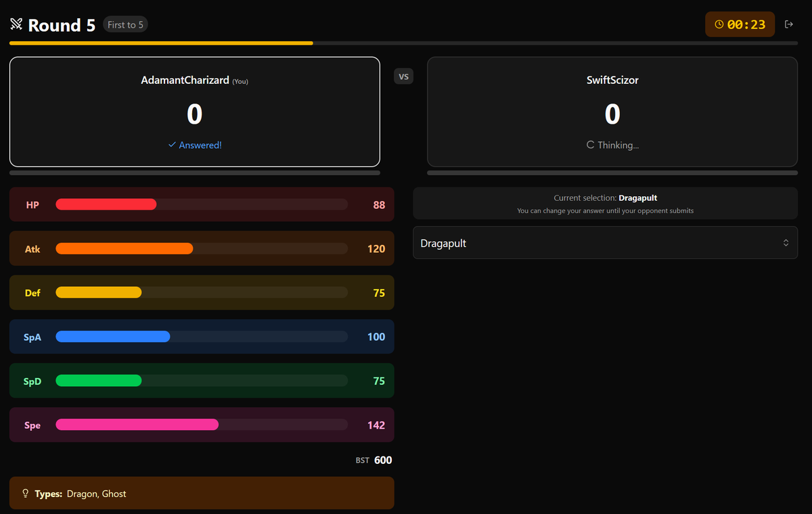Click the Types: Dragon, Ghost hint
The width and height of the screenshot is (812, 514).
[x=202, y=493]
